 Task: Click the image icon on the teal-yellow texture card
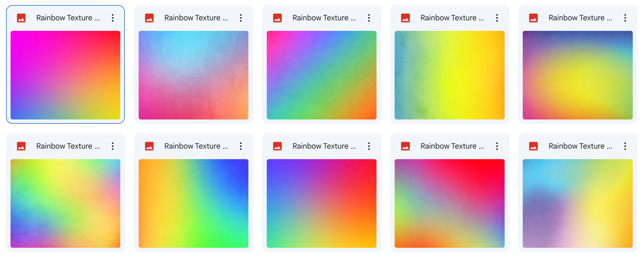tap(406, 18)
